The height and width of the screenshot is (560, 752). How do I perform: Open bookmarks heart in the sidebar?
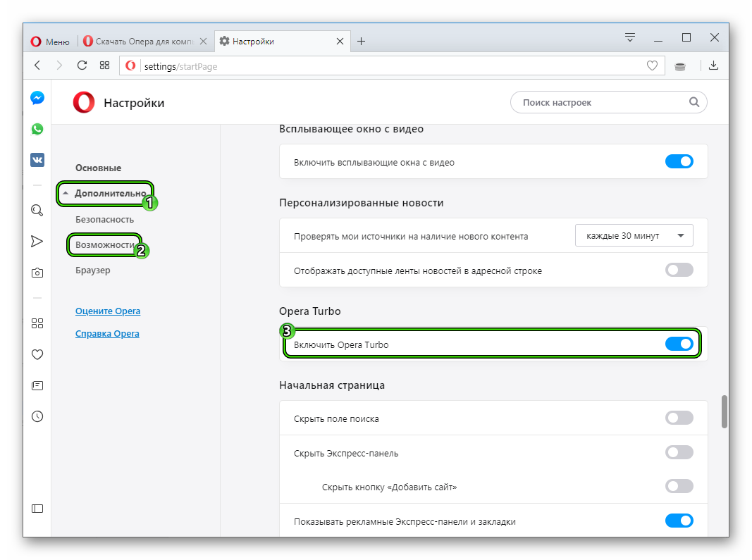pos(37,354)
